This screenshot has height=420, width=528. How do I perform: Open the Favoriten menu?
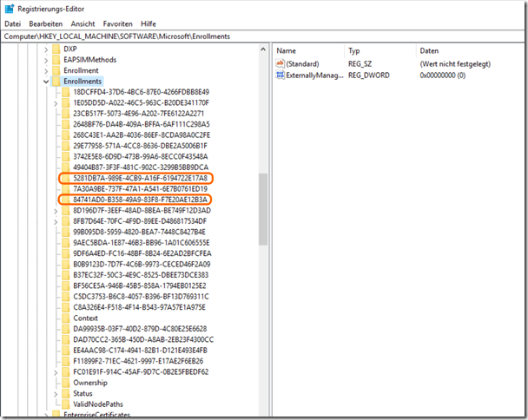(x=118, y=23)
